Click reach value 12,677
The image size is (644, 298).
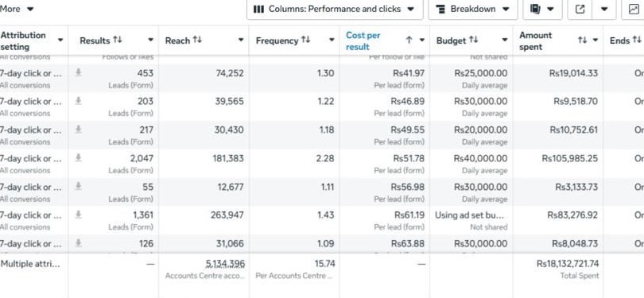click(x=231, y=187)
